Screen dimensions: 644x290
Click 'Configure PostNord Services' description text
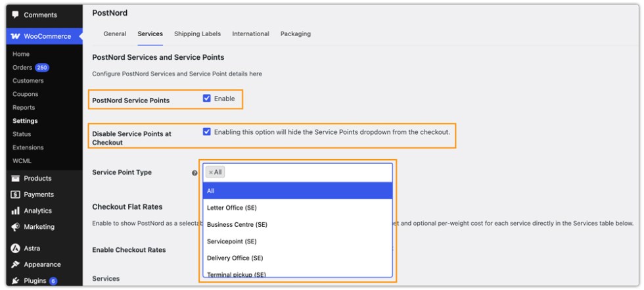(177, 74)
